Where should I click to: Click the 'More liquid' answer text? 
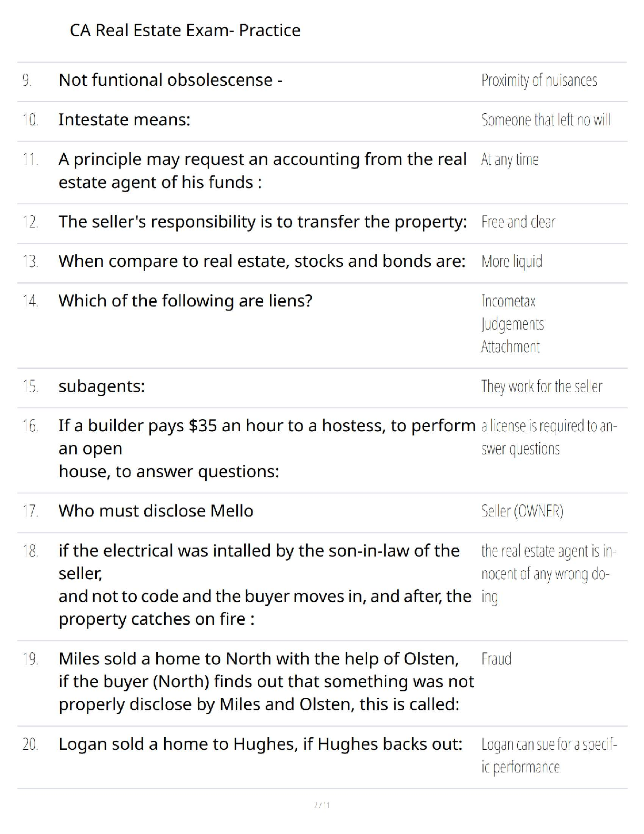[511, 261]
